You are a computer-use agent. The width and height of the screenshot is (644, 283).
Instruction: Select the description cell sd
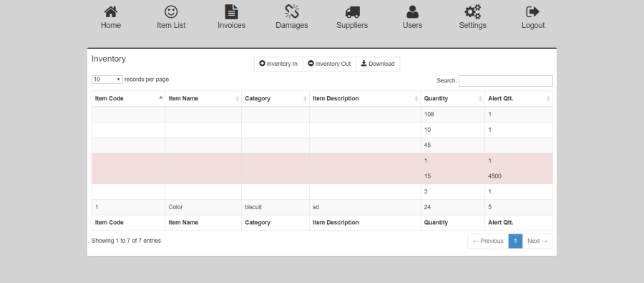(365, 207)
